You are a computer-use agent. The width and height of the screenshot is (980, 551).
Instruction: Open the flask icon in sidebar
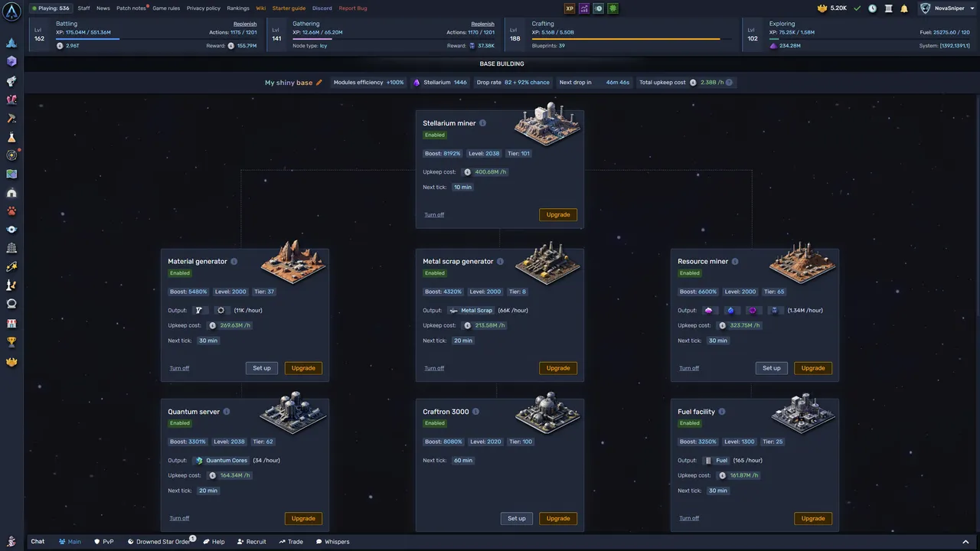[11, 137]
